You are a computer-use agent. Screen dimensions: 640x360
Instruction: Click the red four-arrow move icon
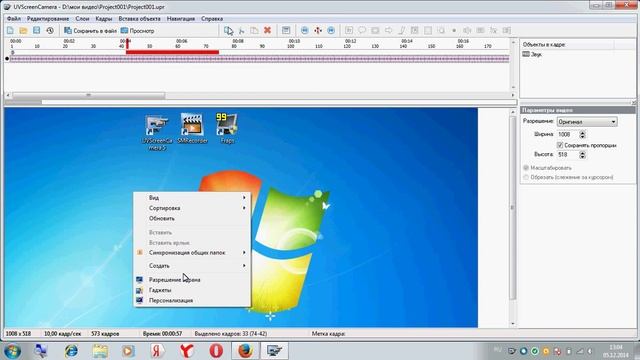pos(318,31)
